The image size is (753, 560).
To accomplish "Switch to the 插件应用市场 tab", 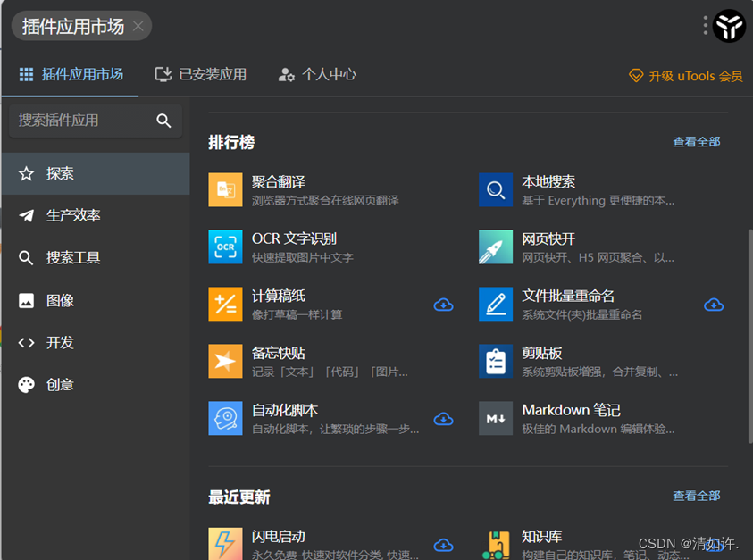I will pos(71,74).
